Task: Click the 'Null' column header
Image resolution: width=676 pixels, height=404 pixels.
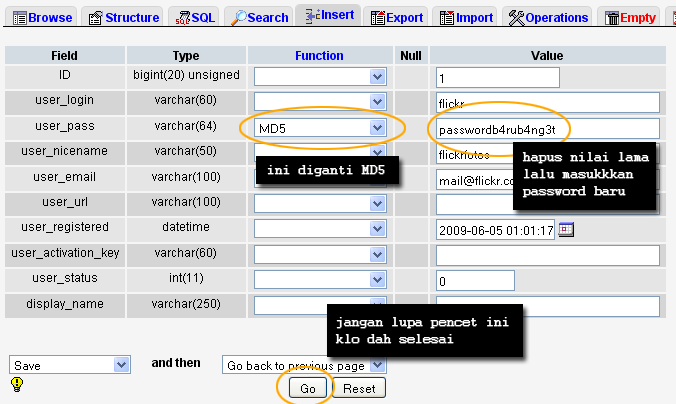Action: tap(411, 56)
